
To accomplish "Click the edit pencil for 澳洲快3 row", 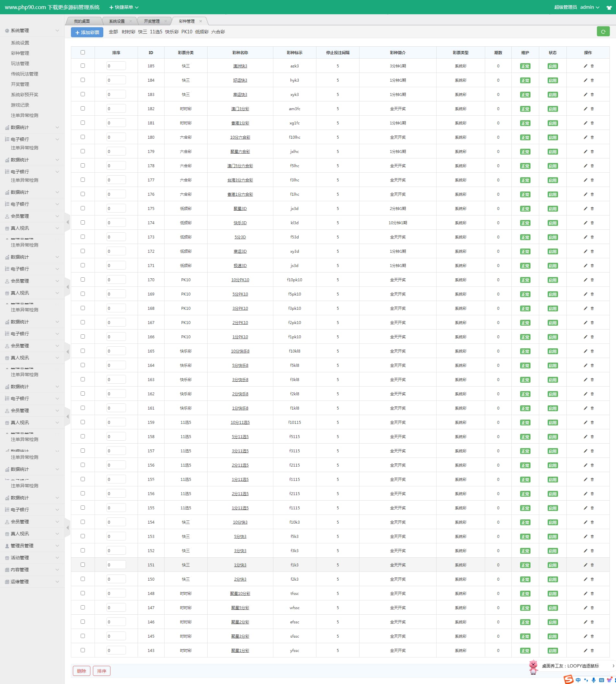I will [585, 66].
